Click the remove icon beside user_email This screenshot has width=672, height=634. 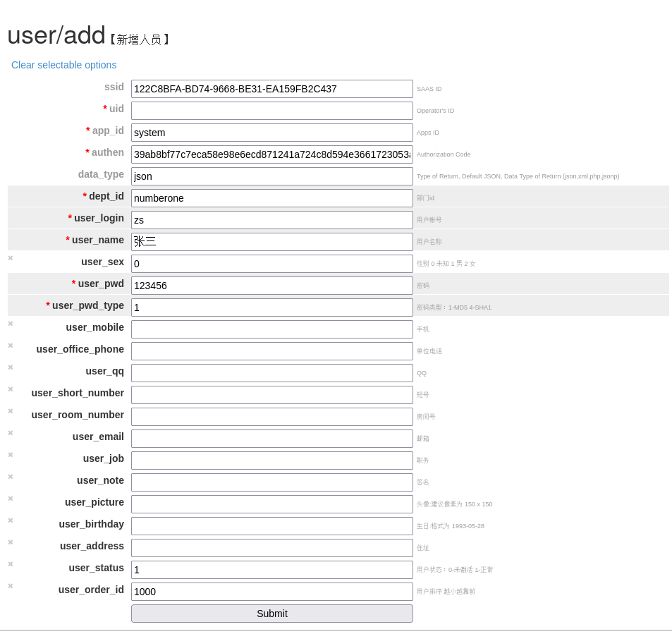(x=10, y=432)
